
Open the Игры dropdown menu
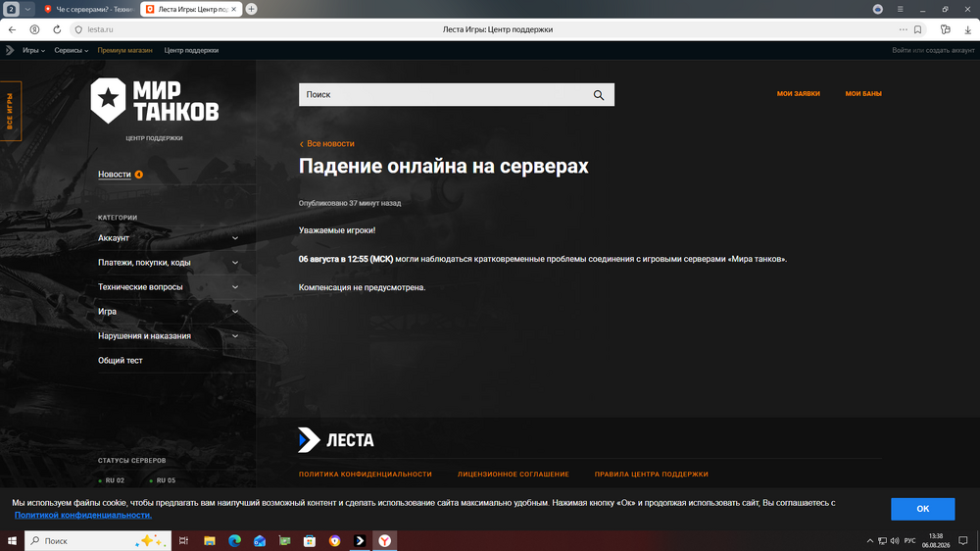(x=33, y=50)
